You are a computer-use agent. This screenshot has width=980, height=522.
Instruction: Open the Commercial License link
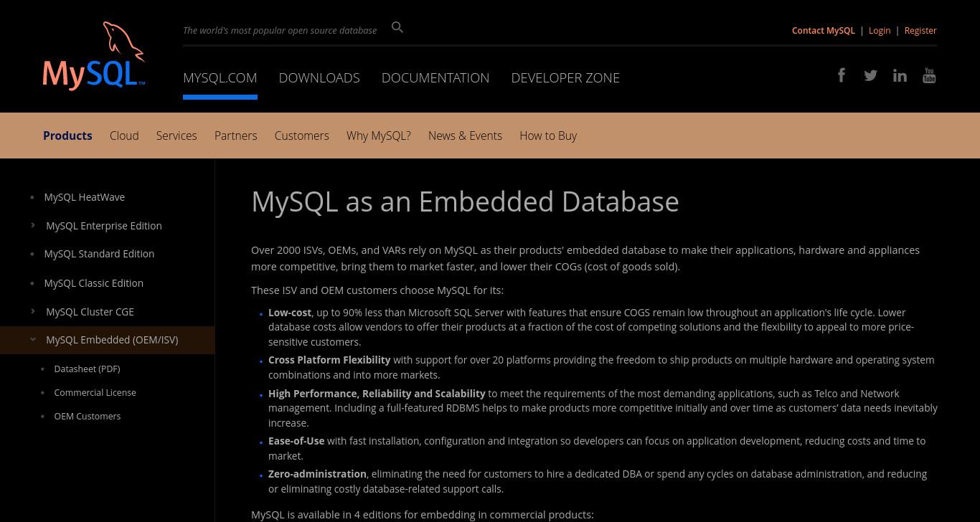click(95, 392)
